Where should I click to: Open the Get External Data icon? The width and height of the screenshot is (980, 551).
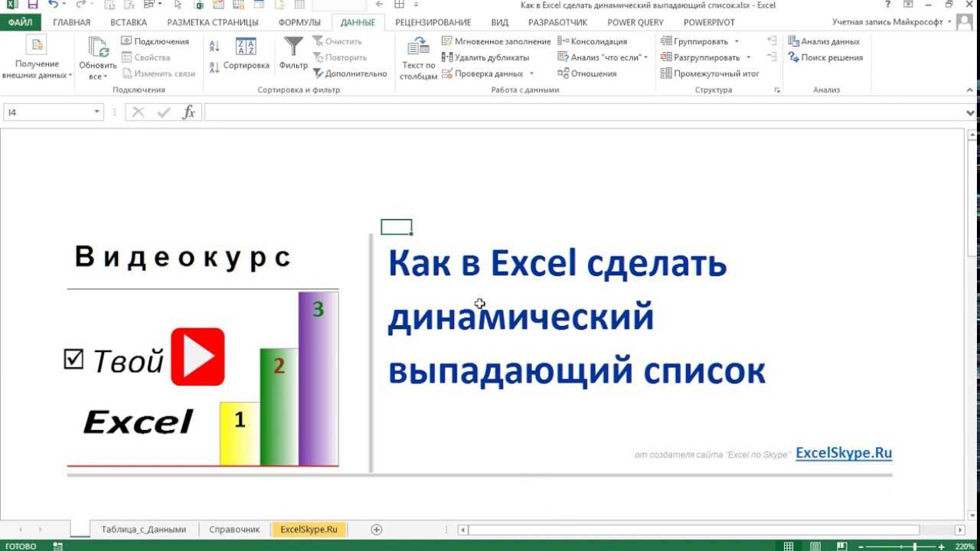click(36, 44)
